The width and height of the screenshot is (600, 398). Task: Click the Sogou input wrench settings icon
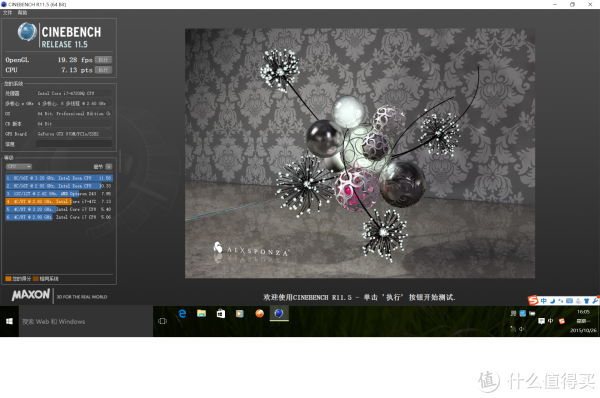595,301
